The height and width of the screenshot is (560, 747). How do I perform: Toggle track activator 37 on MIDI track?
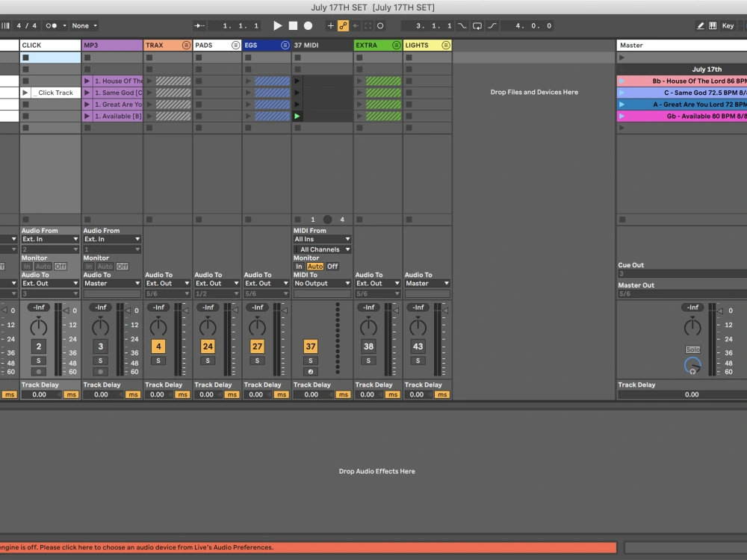pos(311,346)
